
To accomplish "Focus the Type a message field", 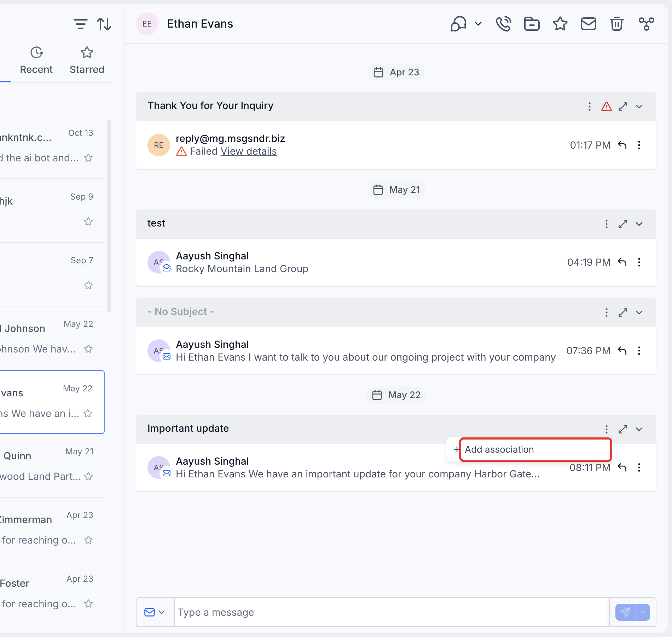I will [x=392, y=612].
